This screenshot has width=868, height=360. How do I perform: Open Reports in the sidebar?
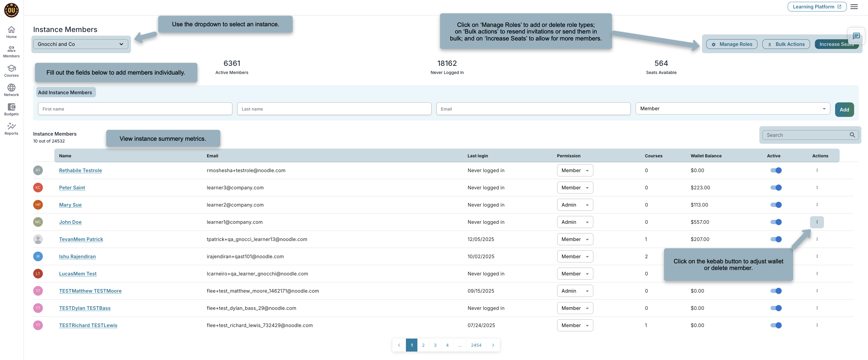pyautogui.click(x=11, y=129)
